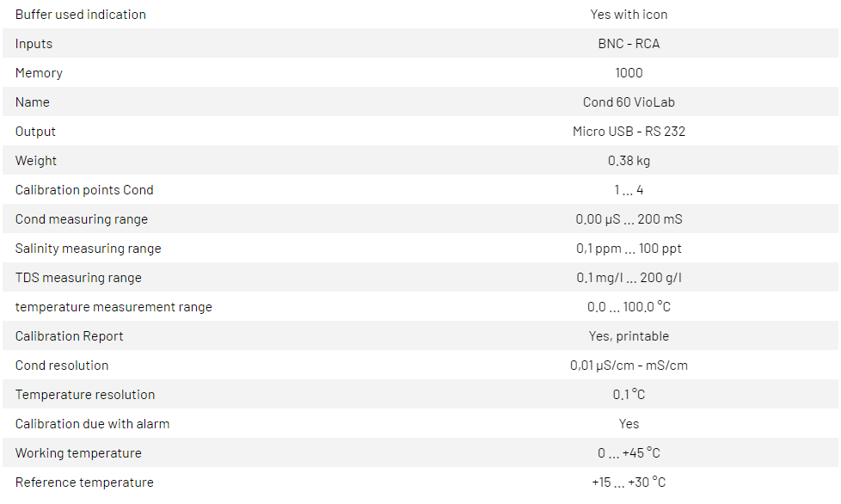Image resolution: width=841 pixels, height=504 pixels.
Task: Select the 'BNC - RCA' inputs value
Action: [x=629, y=44]
